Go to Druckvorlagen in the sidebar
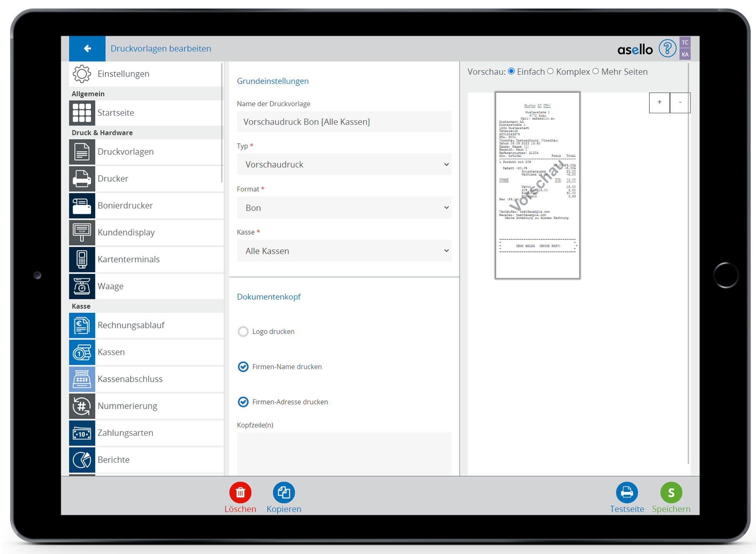Image resolution: width=756 pixels, height=554 pixels. click(126, 152)
